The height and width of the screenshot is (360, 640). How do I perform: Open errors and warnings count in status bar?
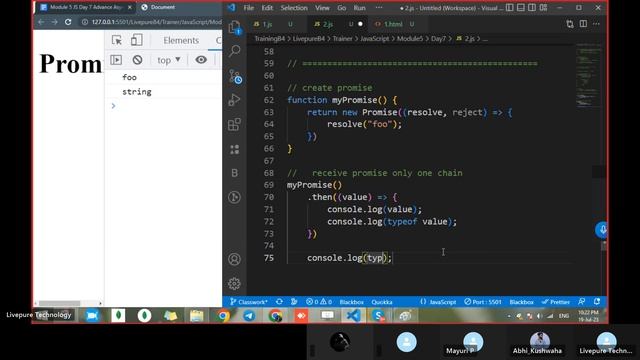tap(319, 302)
